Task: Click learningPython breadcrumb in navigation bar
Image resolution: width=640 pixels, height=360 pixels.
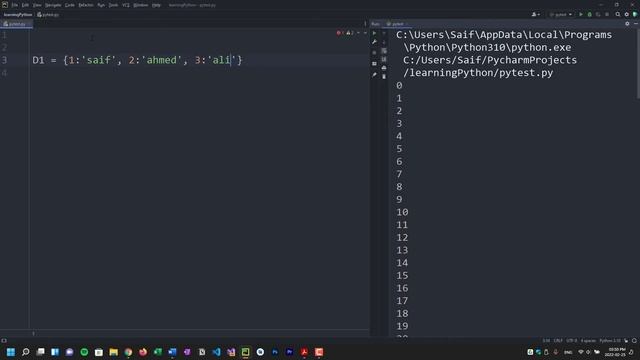Action: tap(18, 15)
